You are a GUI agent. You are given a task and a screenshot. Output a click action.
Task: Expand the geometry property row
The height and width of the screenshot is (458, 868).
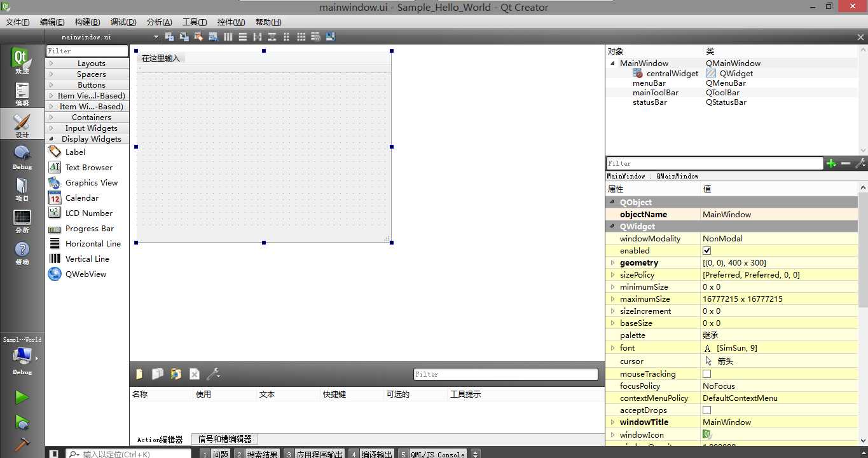click(613, 263)
